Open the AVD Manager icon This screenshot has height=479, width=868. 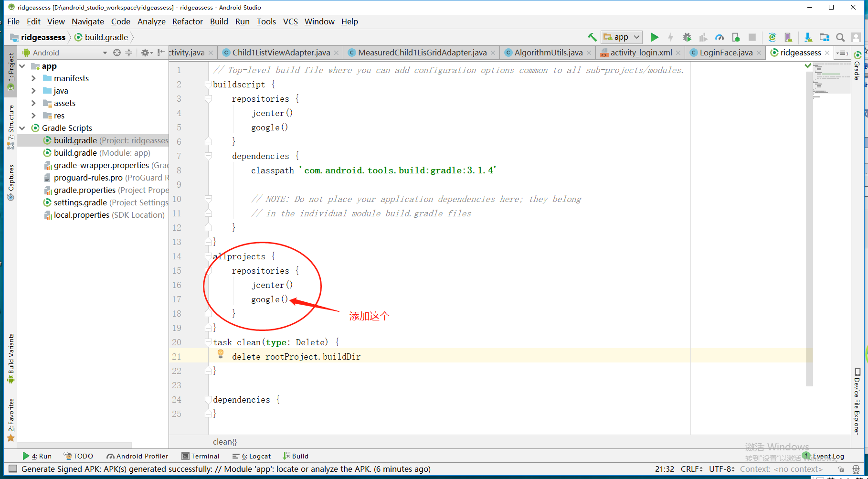pyautogui.click(x=788, y=37)
